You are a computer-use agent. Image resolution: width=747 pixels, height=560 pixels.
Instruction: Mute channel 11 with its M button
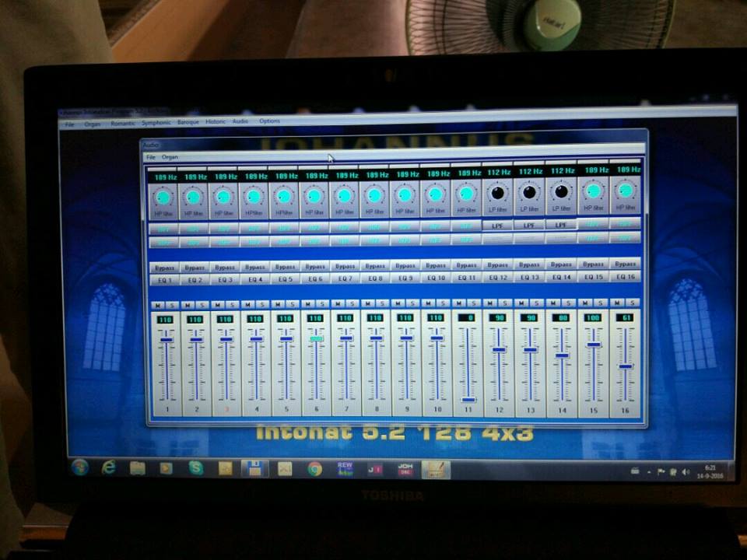[459, 303]
